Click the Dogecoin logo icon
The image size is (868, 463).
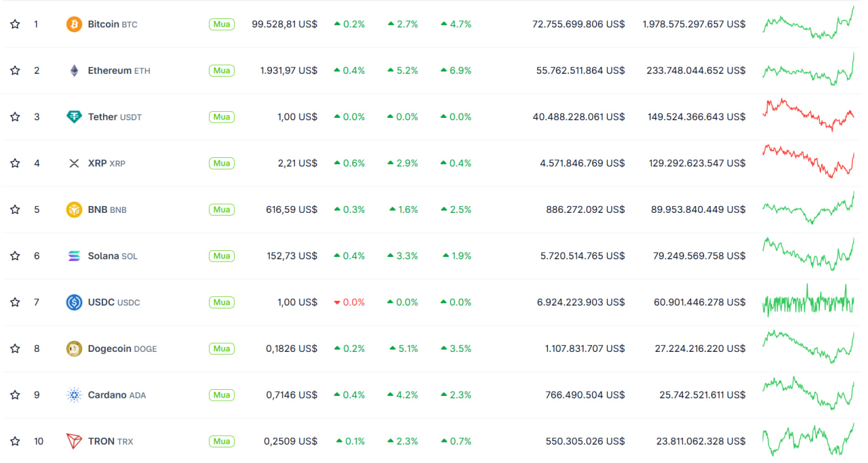(74, 348)
